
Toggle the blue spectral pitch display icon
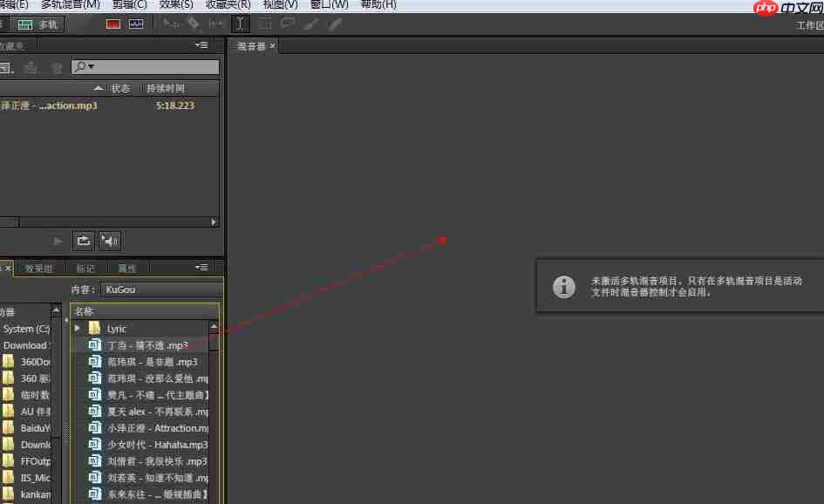coord(136,24)
